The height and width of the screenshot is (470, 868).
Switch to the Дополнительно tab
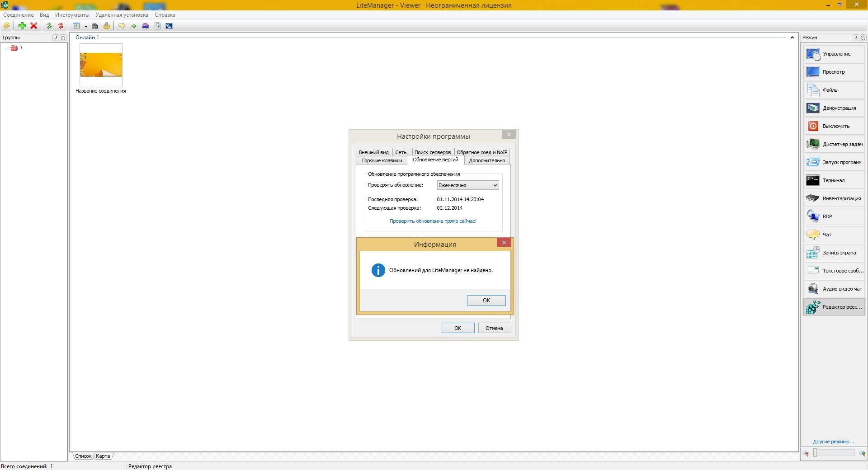tap(487, 160)
